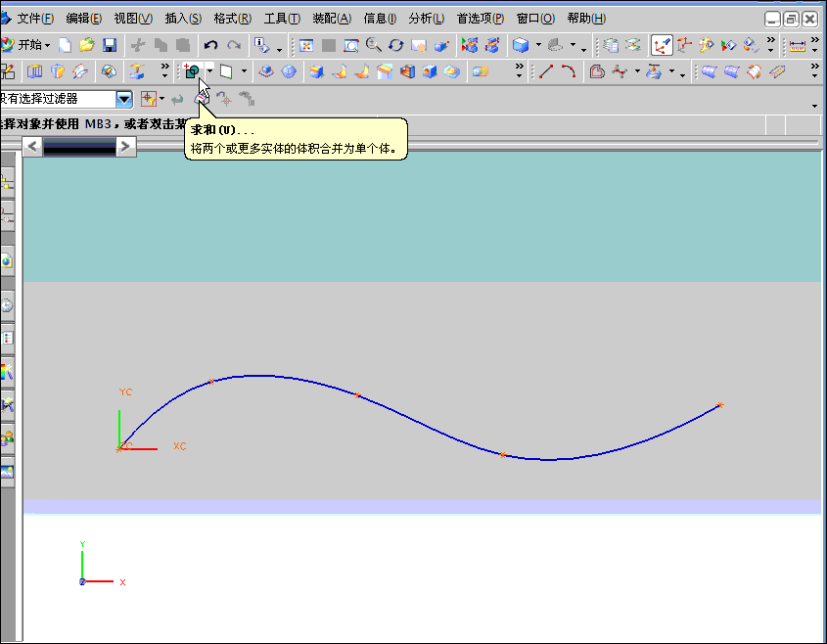827x644 pixels.
Task: Open the selection filter dropdown
Action: click(124, 98)
